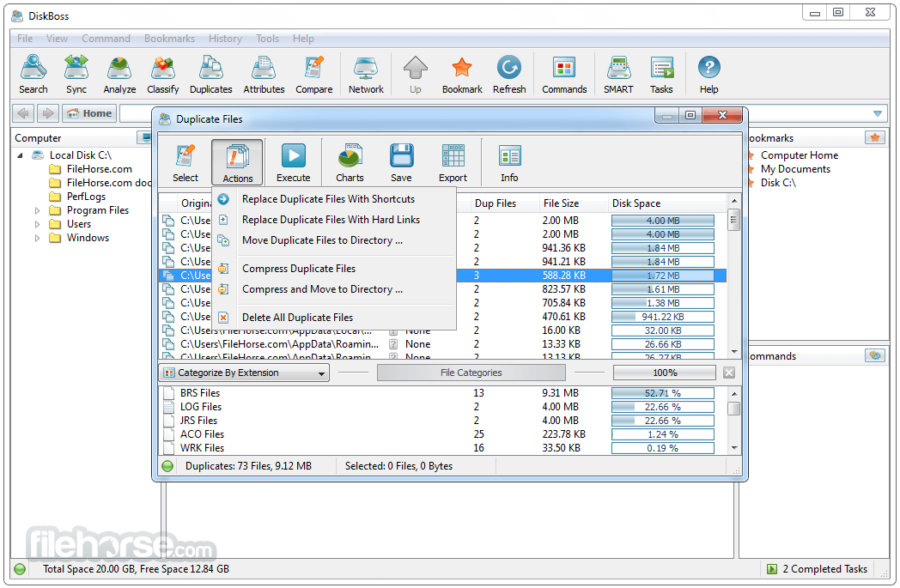900x588 pixels.
Task: Open the Tasks toolbar icon
Action: [661, 75]
